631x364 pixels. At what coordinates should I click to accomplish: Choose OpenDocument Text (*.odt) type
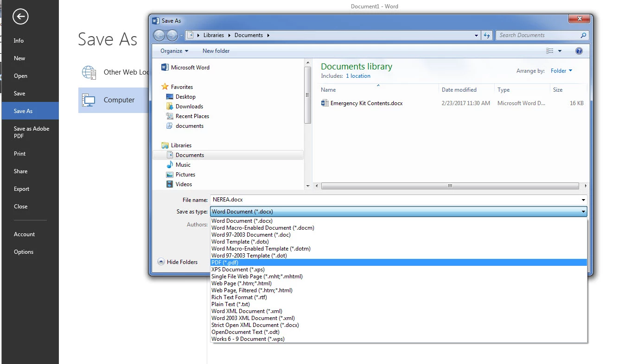[399, 332]
